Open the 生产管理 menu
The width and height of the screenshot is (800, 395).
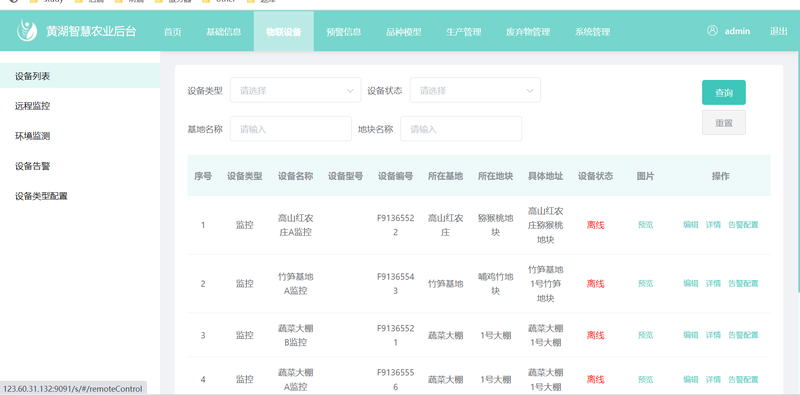[464, 32]
